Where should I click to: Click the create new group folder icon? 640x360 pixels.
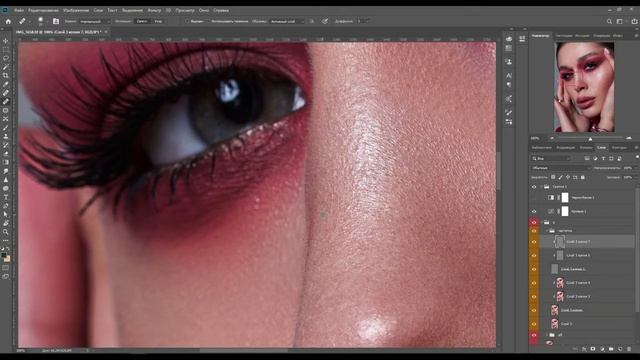(x=611, y=349)
